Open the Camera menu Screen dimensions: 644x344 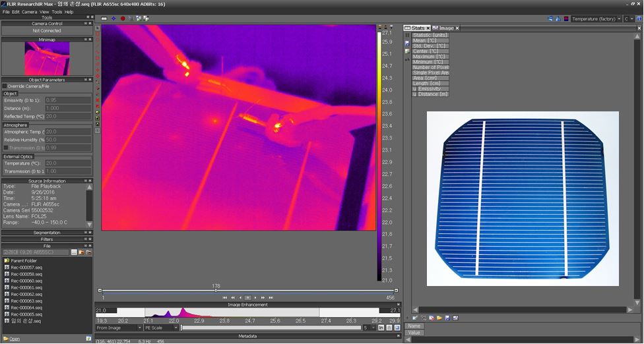29,12
